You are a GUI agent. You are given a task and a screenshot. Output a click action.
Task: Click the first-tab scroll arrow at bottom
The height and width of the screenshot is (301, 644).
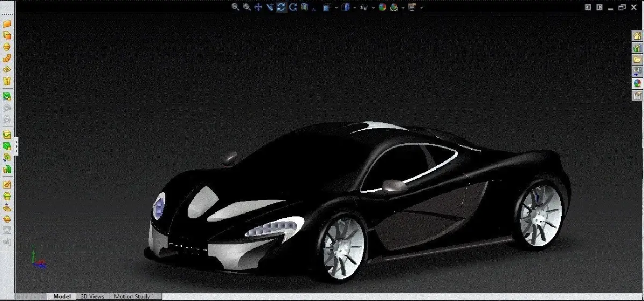click(19, 297)
